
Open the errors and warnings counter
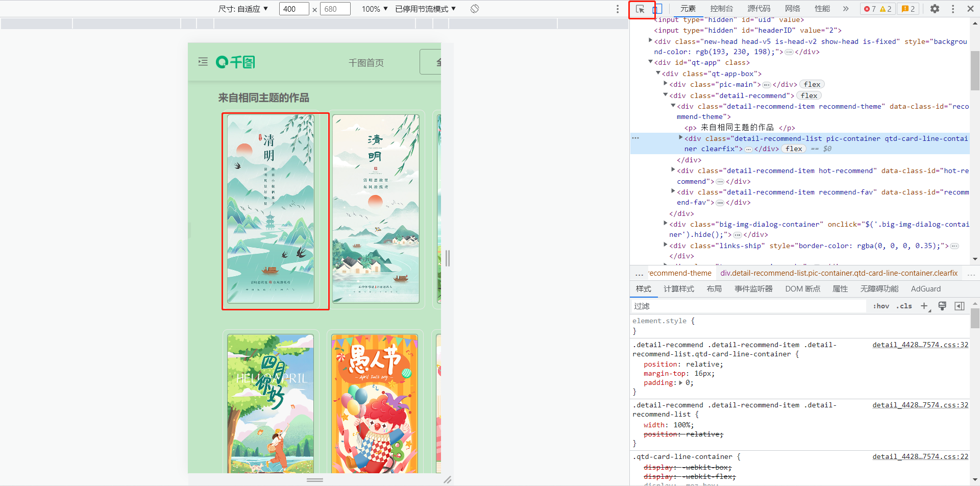tap(878, 9)
